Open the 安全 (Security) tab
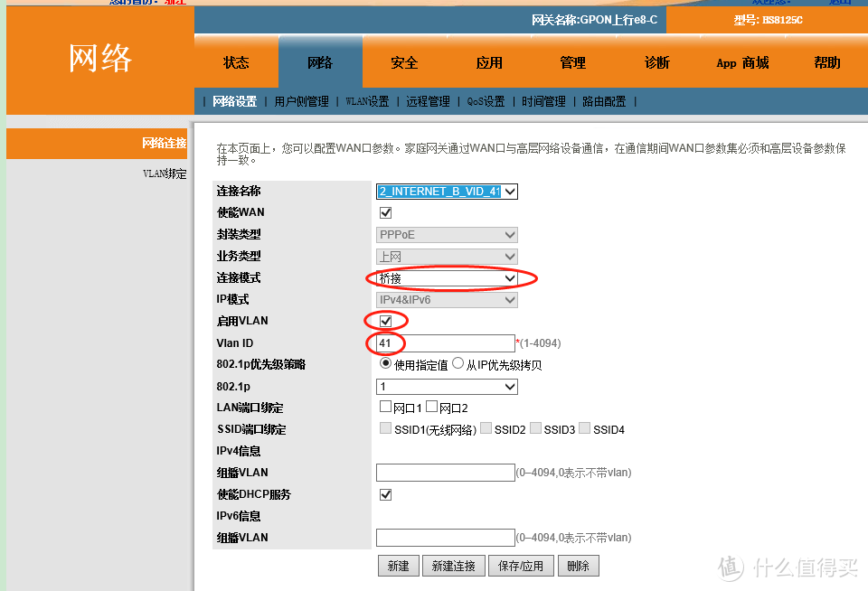 (403, 62)
